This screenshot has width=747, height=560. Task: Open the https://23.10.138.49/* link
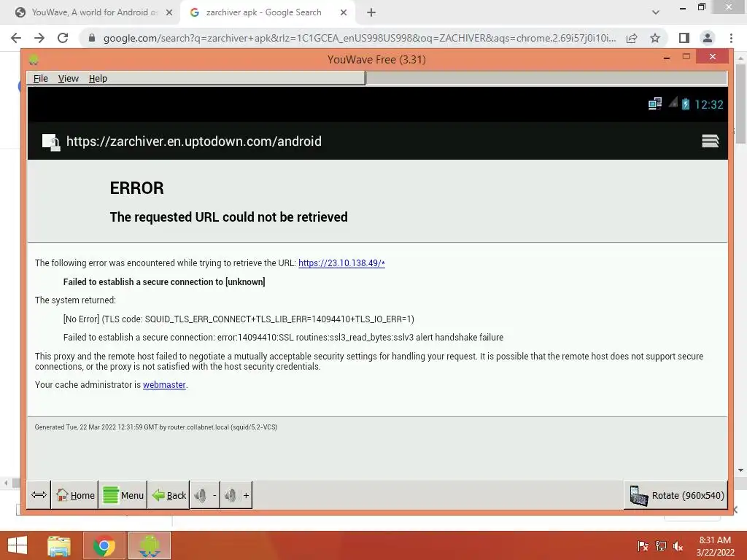341,262
